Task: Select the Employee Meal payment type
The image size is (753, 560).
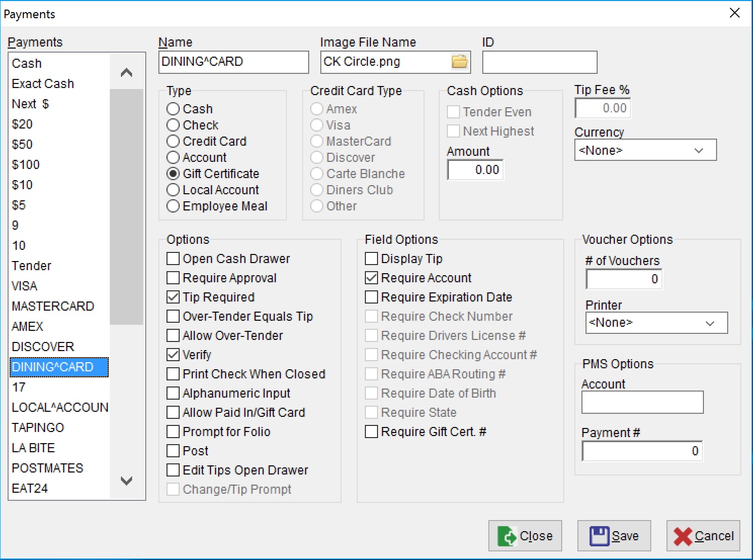Action: point(173,206)
